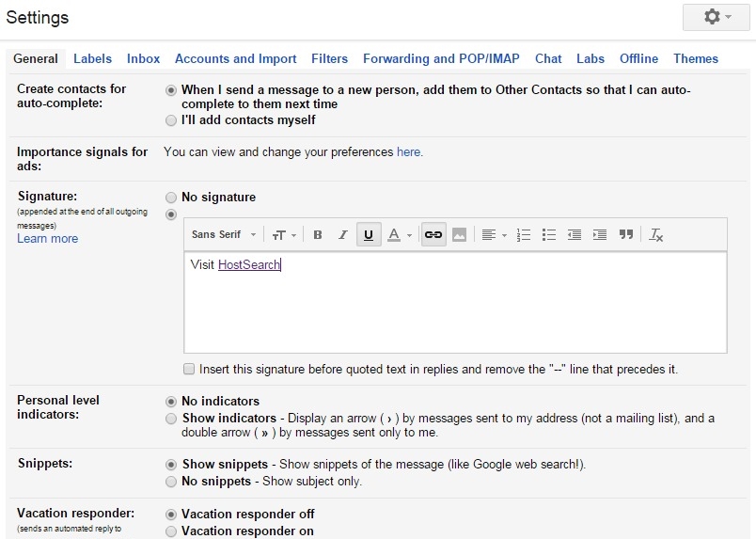Choose Vacation responder on
This screenshot has height=539, width=756.
170,531
